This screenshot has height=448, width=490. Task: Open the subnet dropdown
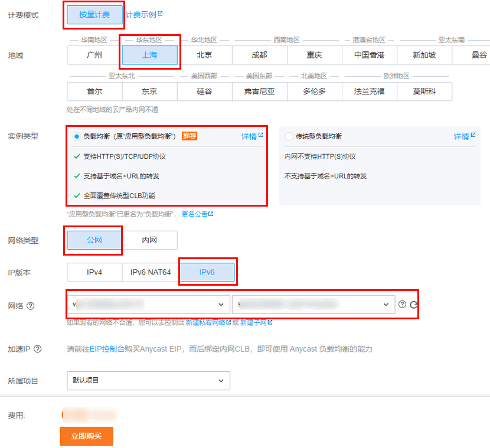[x=313, y=305]
